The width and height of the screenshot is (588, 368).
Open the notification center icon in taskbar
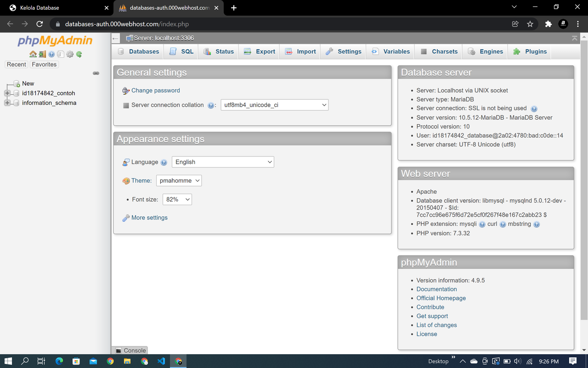click(573, 361)
